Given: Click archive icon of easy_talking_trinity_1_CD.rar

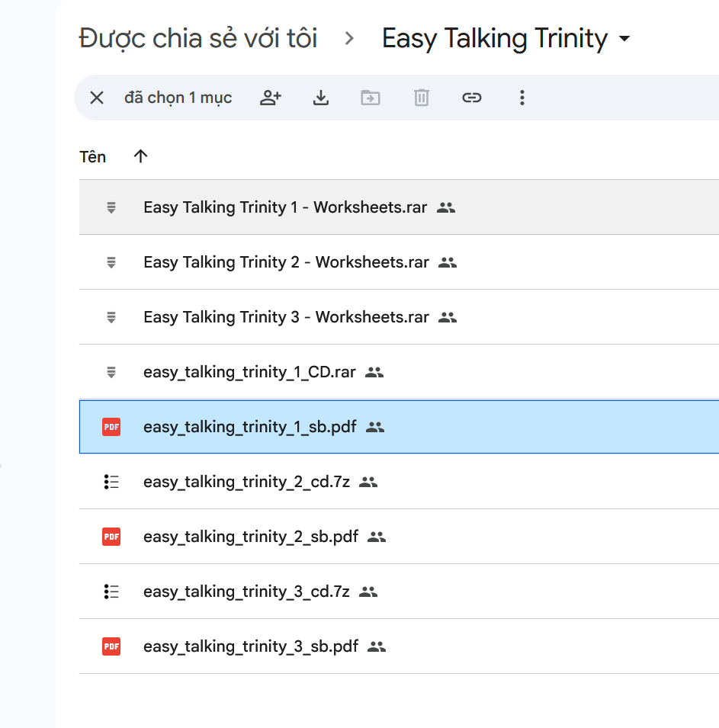Looking at the screenshot, I should pos(111,372).
